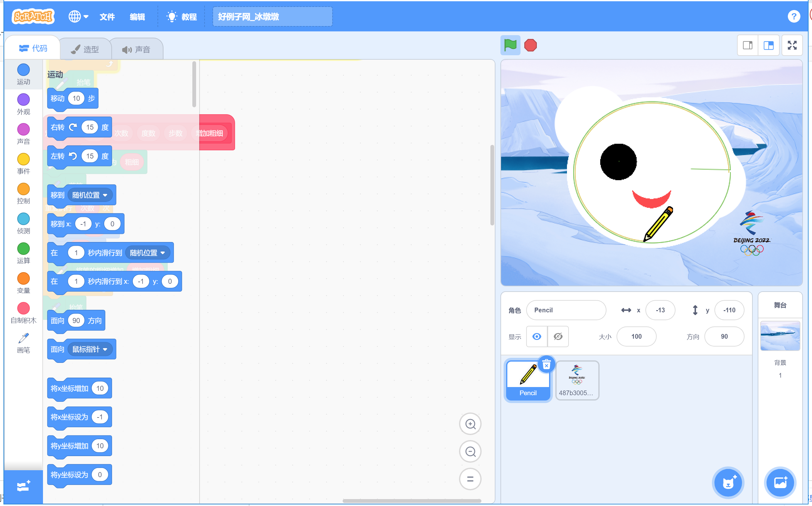Image resolution: width=812 pixels, height=506 pixels.
Task: Select the 运算 operators category
Action: 24,253
